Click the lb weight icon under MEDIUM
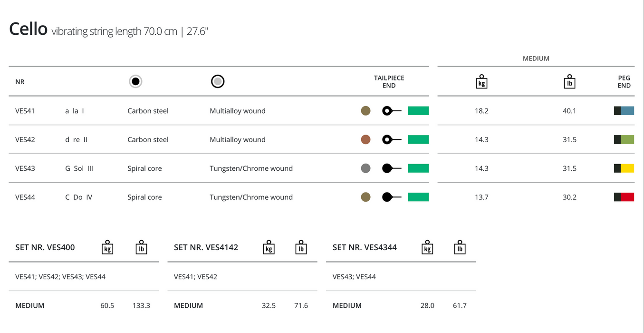 [569, 81]
